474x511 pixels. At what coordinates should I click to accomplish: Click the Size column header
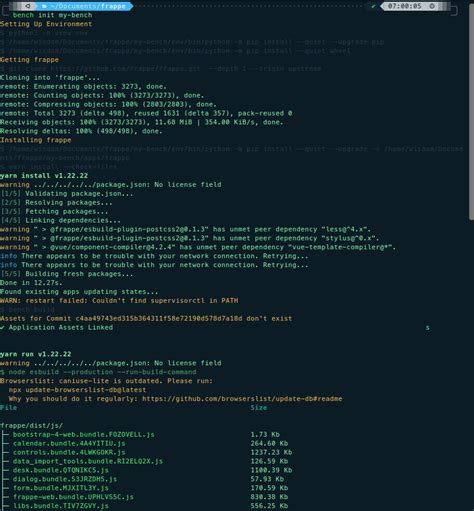click(259, 407)
